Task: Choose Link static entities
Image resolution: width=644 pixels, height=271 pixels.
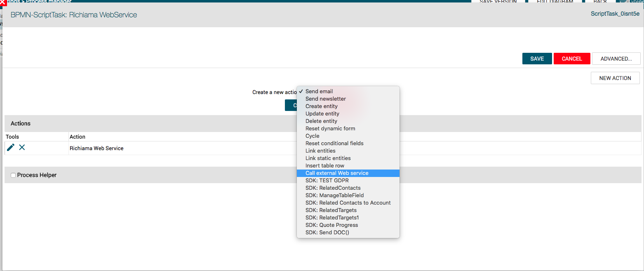Action: click(348, 158)
